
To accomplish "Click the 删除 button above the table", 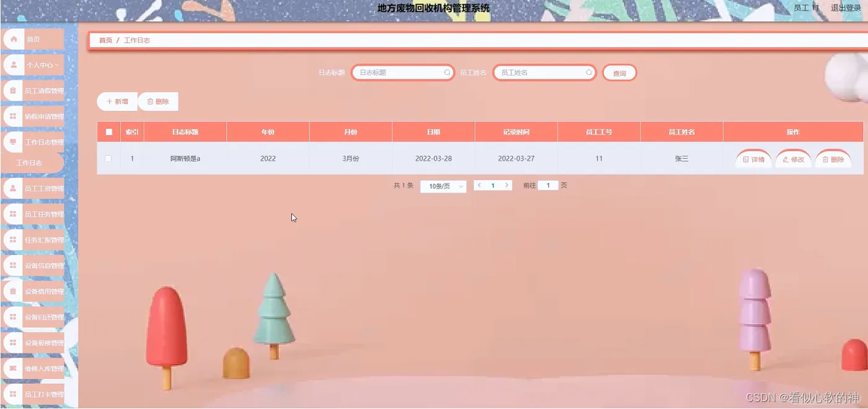I will point(158,101).
